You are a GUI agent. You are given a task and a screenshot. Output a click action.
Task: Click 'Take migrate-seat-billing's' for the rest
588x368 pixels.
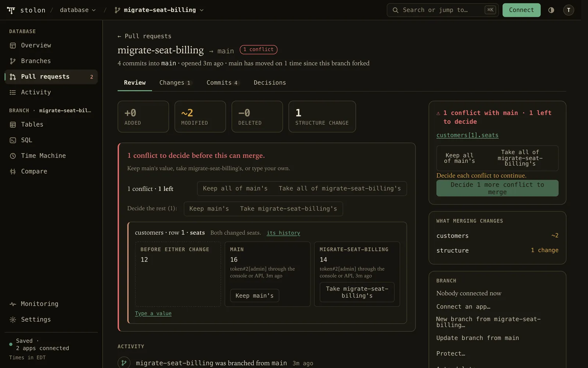[x=288, y=209]
